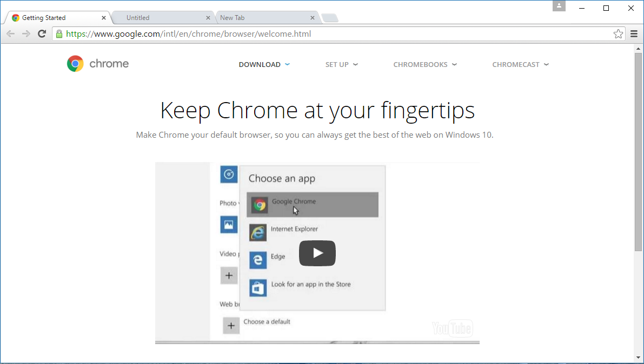Image resolution: width=644 pixels, height=364 pixels.
Task: Reload the current page
Action: coord(42,33)
